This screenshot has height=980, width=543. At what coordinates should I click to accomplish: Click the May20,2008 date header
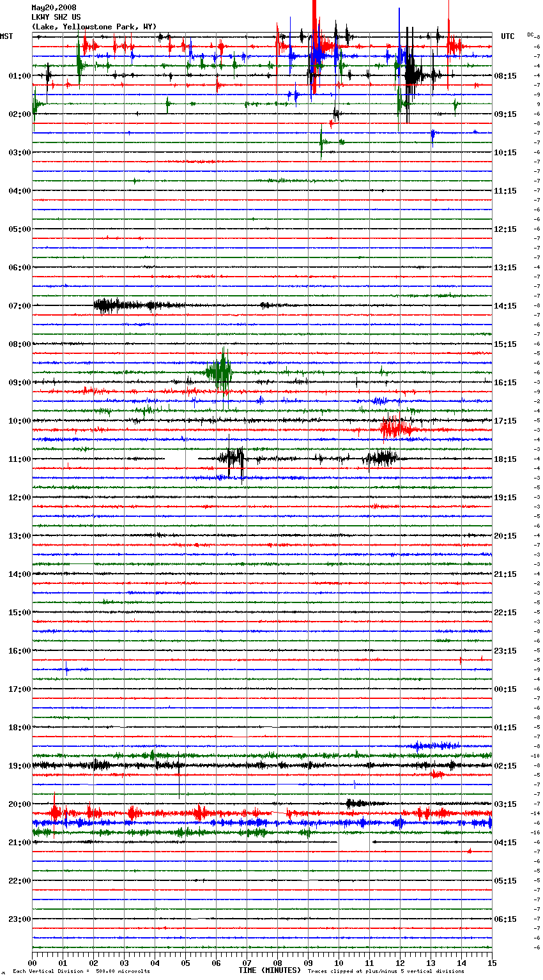54,8
